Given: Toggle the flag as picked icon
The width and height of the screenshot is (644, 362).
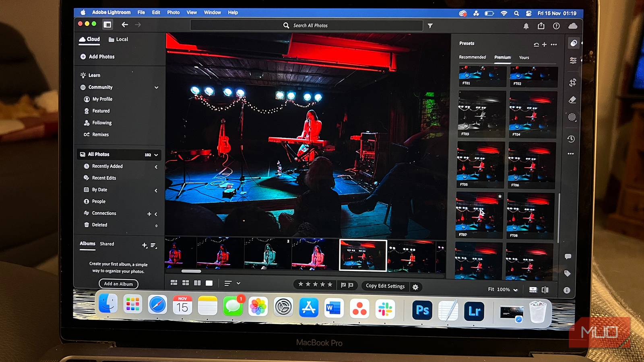Looking at the screenshot, I should coord(343,285).
